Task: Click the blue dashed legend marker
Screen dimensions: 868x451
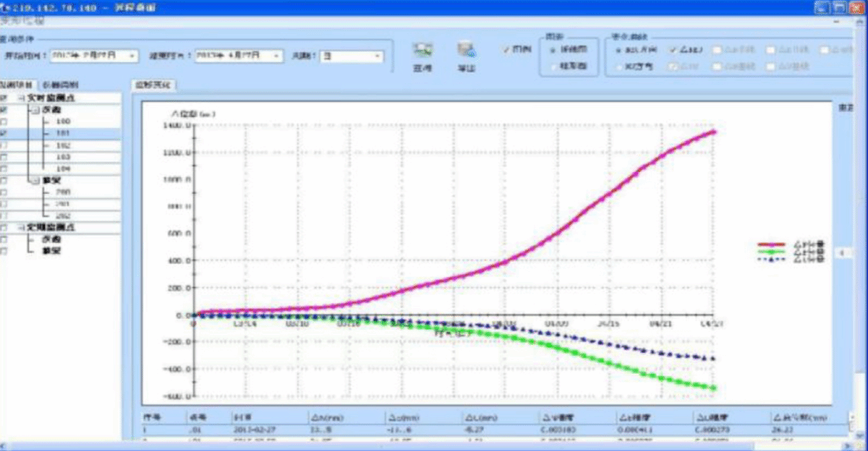Action: click(772, 260)
